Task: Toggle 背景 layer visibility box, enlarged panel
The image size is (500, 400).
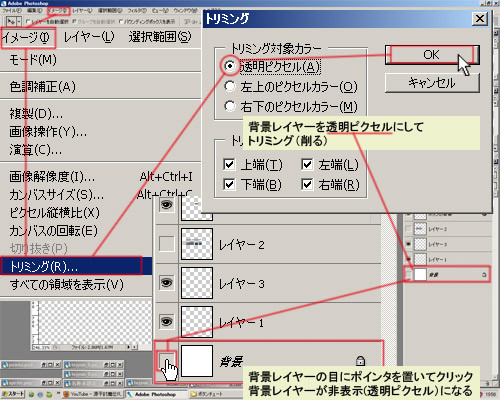Action: pos(166,360)
